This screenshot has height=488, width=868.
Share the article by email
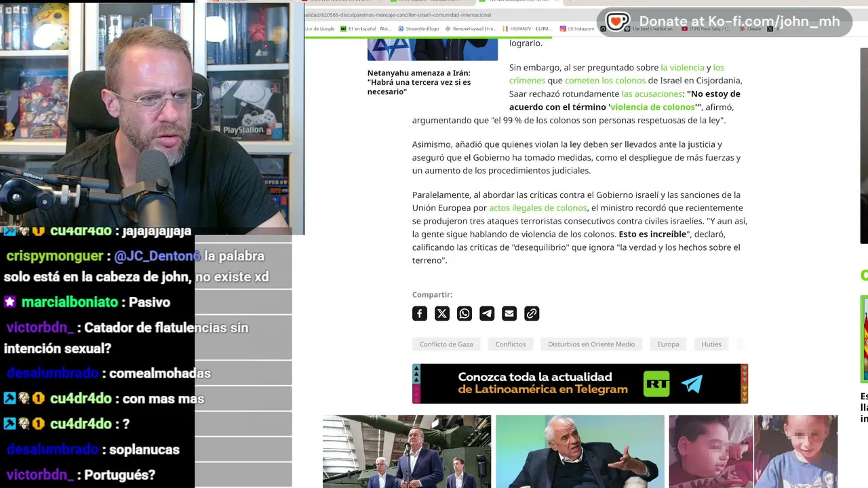509,313
